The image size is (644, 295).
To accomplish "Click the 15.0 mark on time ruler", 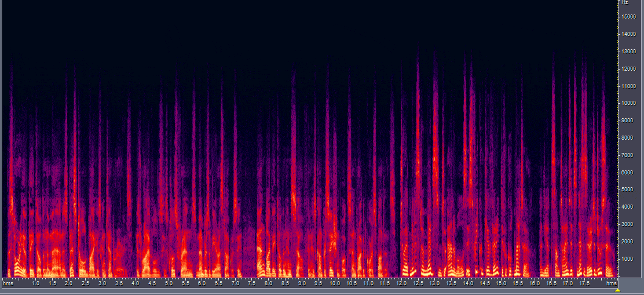I will (501, 283).
